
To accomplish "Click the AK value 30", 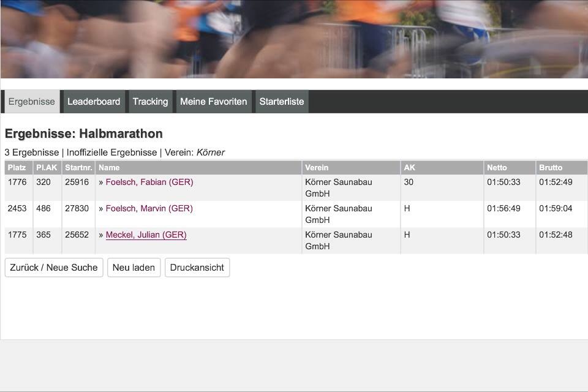I will click(x=409, y=182).
